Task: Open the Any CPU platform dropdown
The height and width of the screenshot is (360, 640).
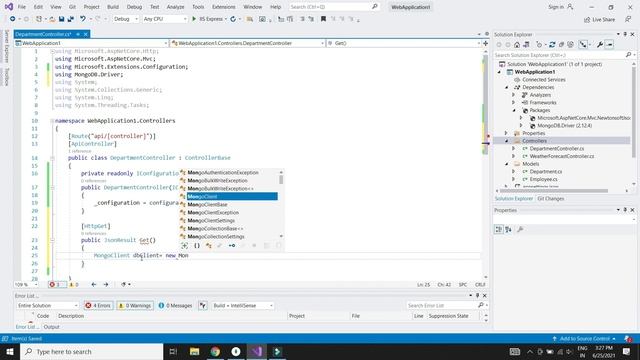Action: (164, 19)
